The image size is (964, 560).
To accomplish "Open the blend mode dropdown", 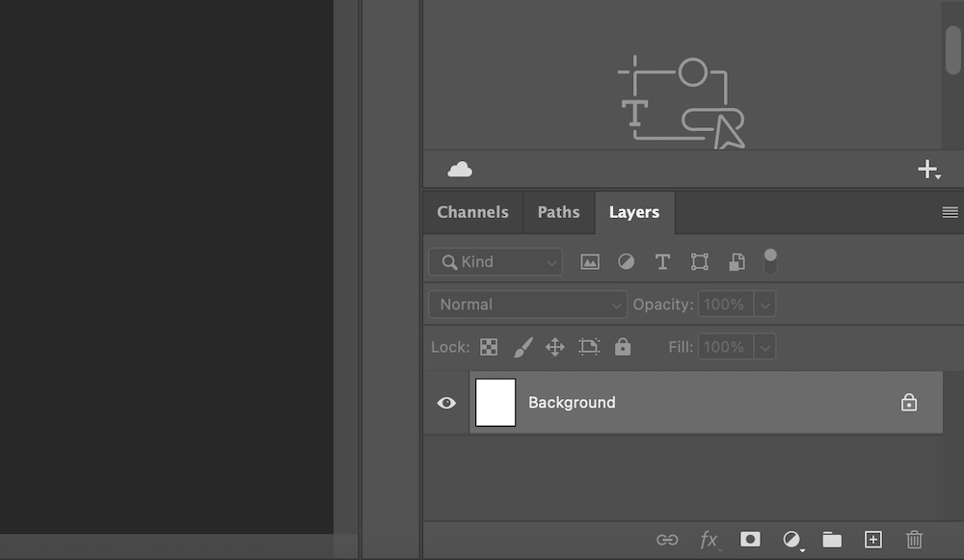I will 526,304.
